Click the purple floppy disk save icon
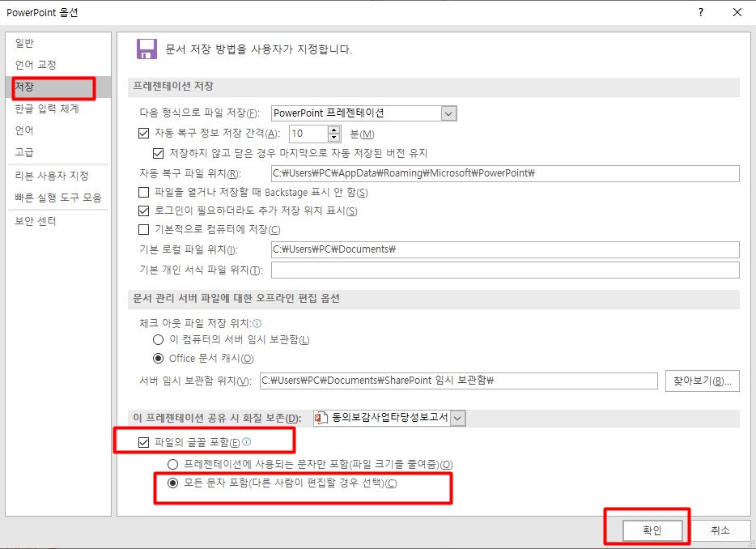 coord(147,49)
